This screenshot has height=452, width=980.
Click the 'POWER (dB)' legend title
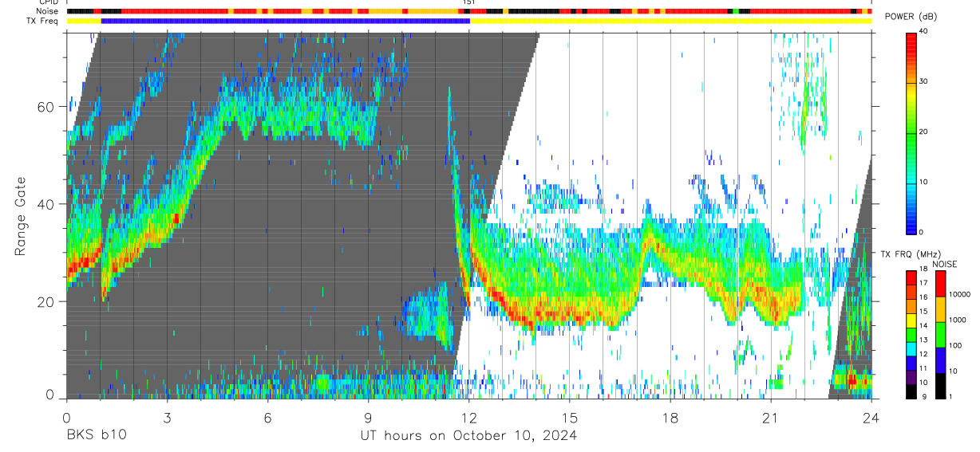(911, 17)
